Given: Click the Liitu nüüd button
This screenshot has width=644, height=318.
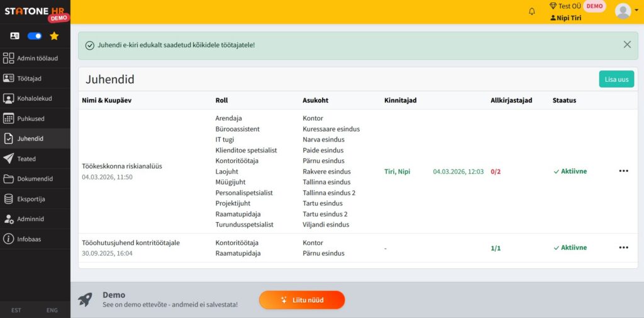Looking at the screenshot, I should pos(302,300).
